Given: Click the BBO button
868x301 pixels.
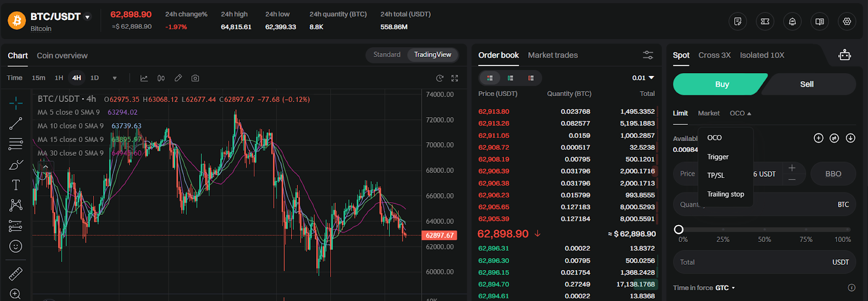Looking at the screenshot, I should [x=833, y=174].
